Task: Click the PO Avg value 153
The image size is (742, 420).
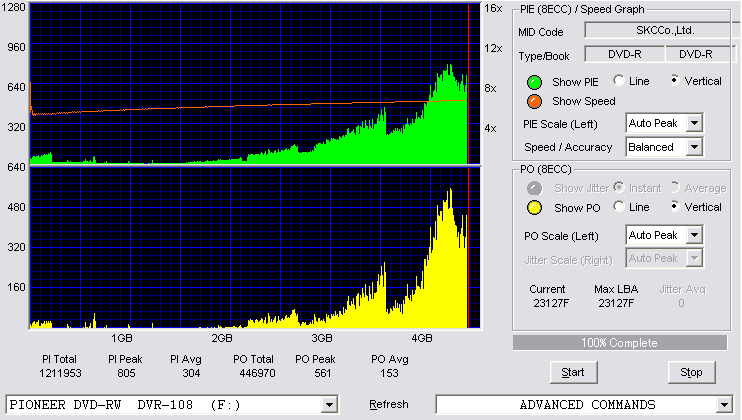Action: coord(389,373)
